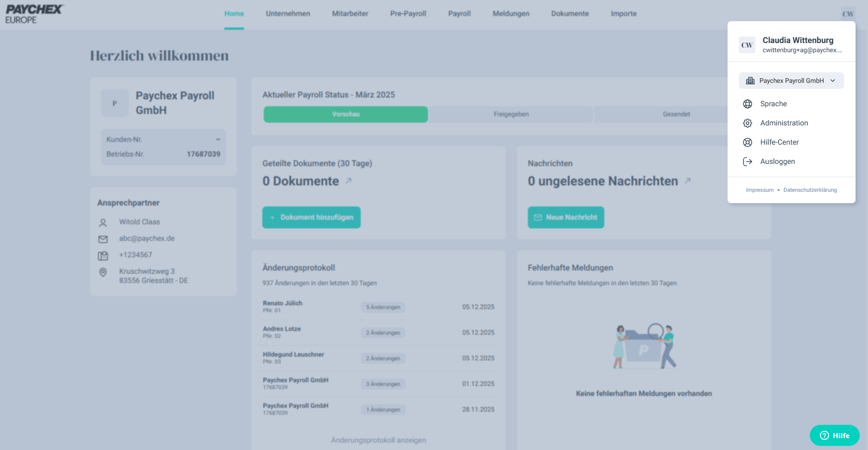The height and width of the screenshot is (450, 868).
Task: Go to the Meldungen tab
Action: (511, 14)
